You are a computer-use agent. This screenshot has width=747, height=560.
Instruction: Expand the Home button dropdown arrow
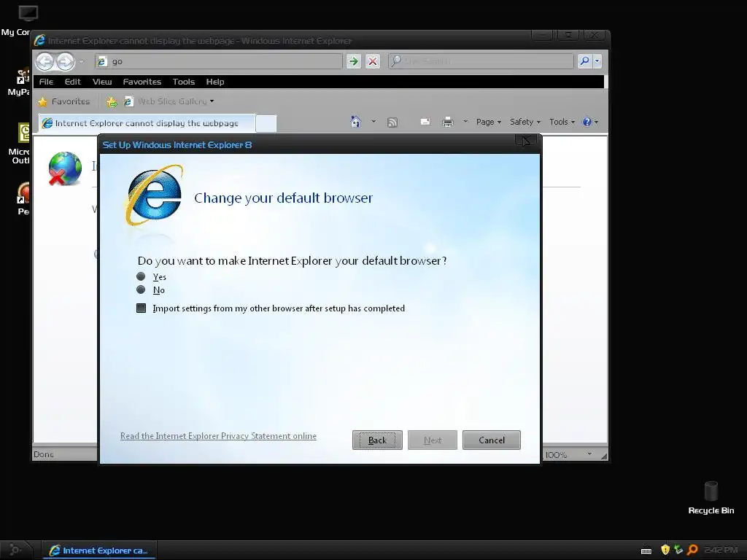tap(373, 122)
